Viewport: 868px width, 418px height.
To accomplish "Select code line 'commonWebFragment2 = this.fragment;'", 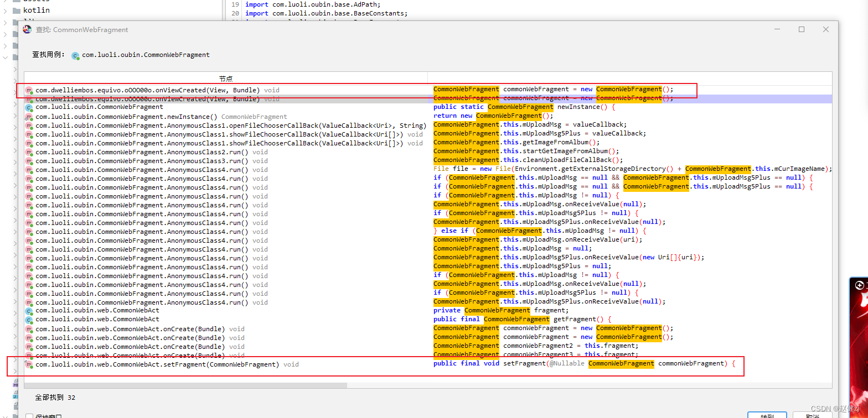I will pos(536,346).
